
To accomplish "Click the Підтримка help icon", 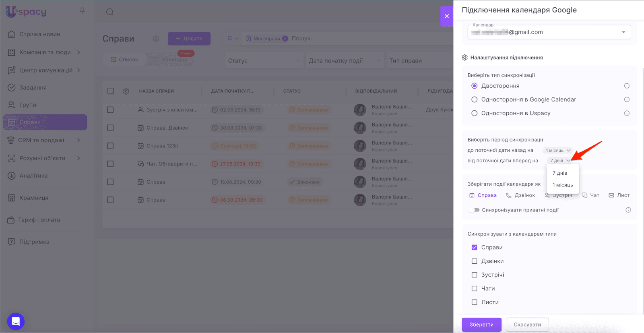I will point(12,242).
